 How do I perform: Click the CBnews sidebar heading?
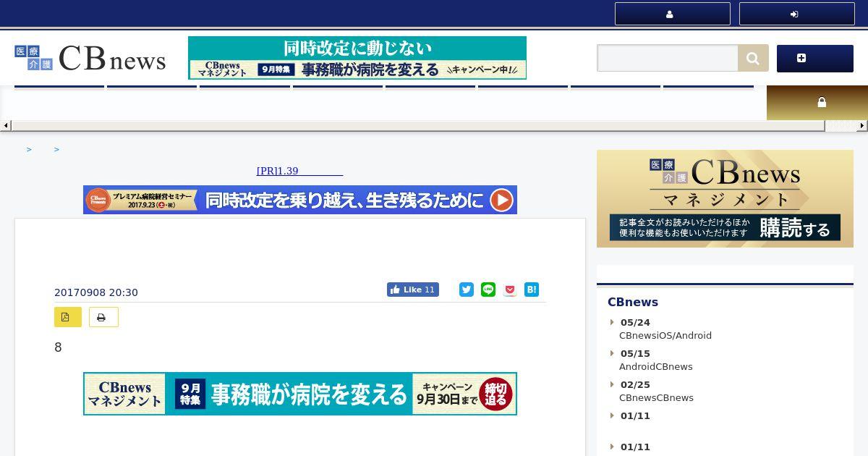[633, 302]
